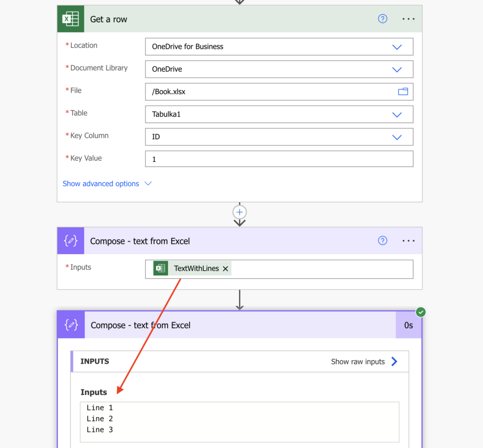Open Document Library dropdown showing OneDrive
This screenshot has height=448, width=483.
pyautogui.click(x=279, y=69)
